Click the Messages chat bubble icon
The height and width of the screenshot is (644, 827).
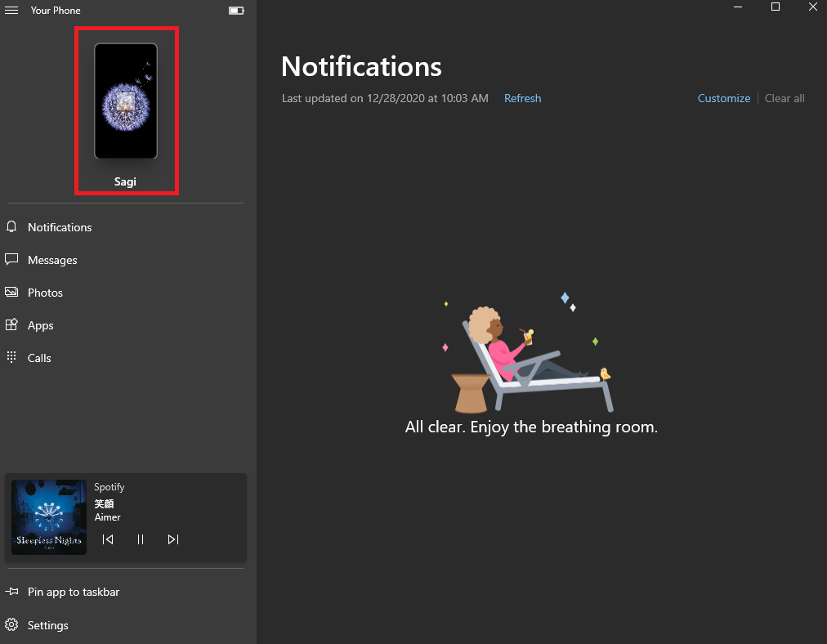click(x=11, y=260)
